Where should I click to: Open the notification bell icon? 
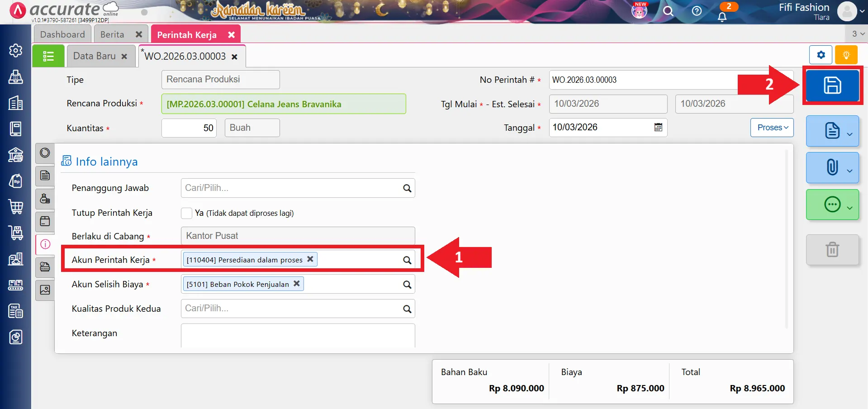click(722, 17)
